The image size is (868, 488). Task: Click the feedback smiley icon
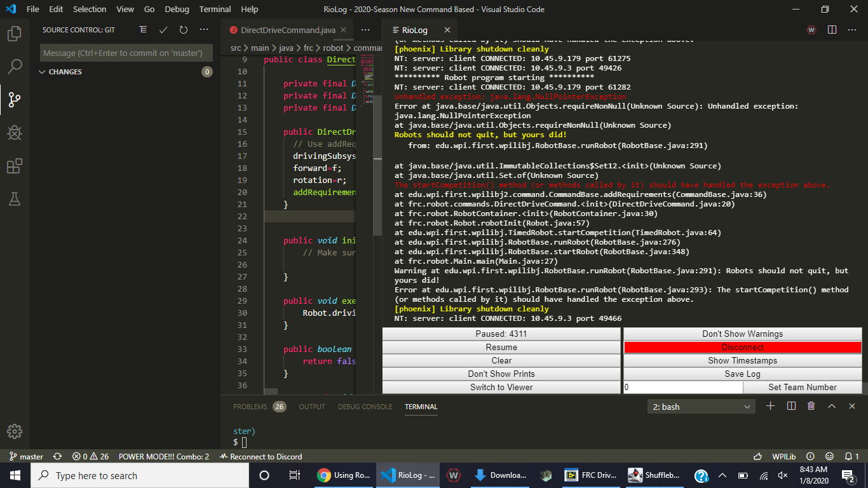(x=829, y=456)
